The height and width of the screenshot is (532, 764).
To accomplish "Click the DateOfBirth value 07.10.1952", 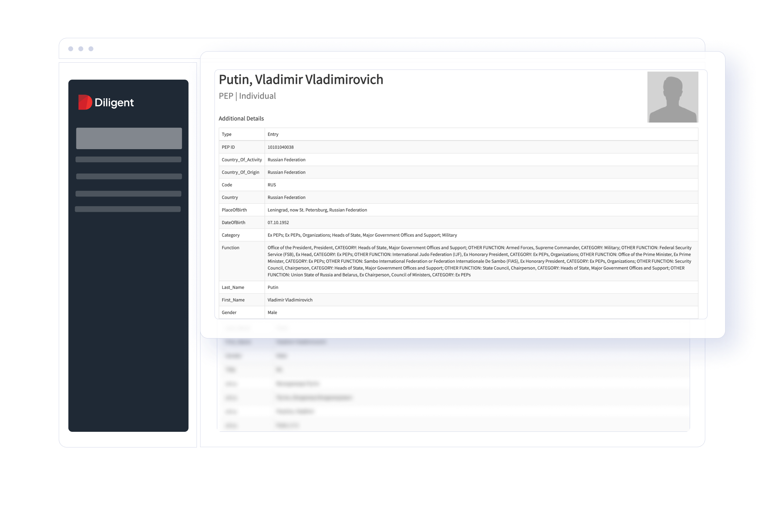I will (x=278, y=223).
